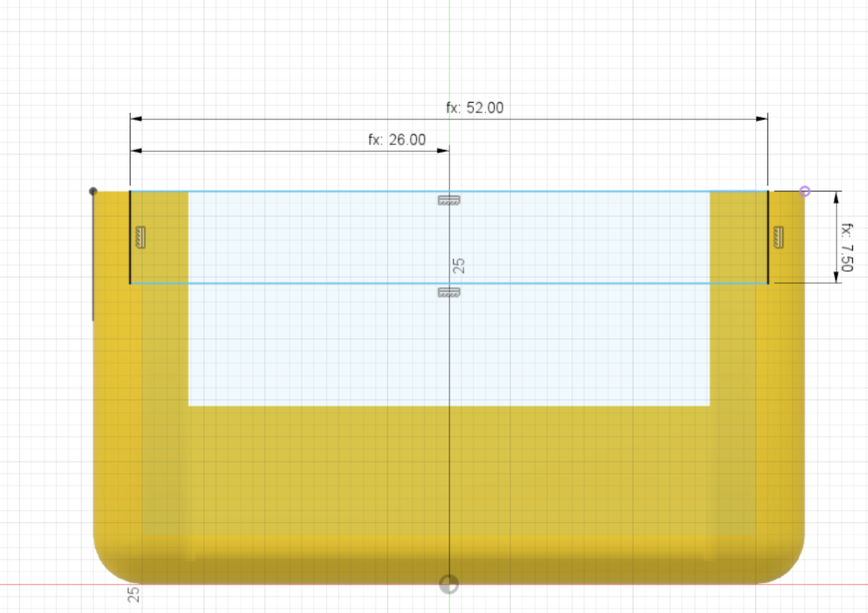Select the origin point on the red axis
Screen dimensions: 868x613
(448, 584)
